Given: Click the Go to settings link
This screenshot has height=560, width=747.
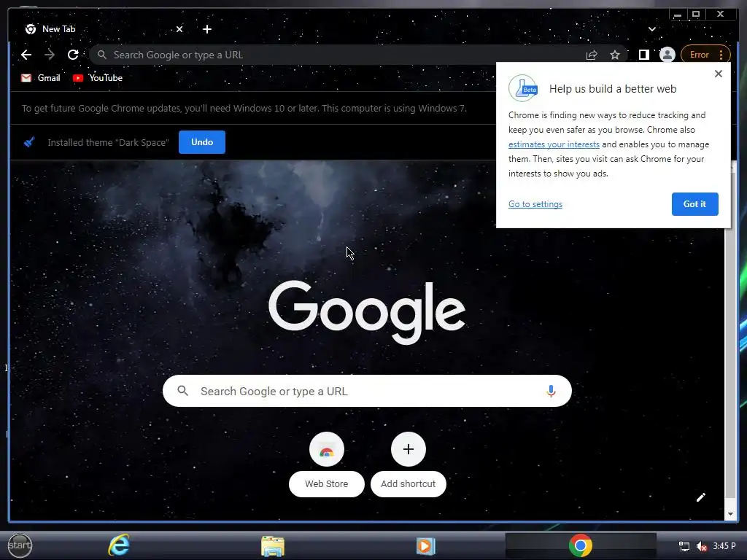Looking at the screenshot, I should coord(535,204).
